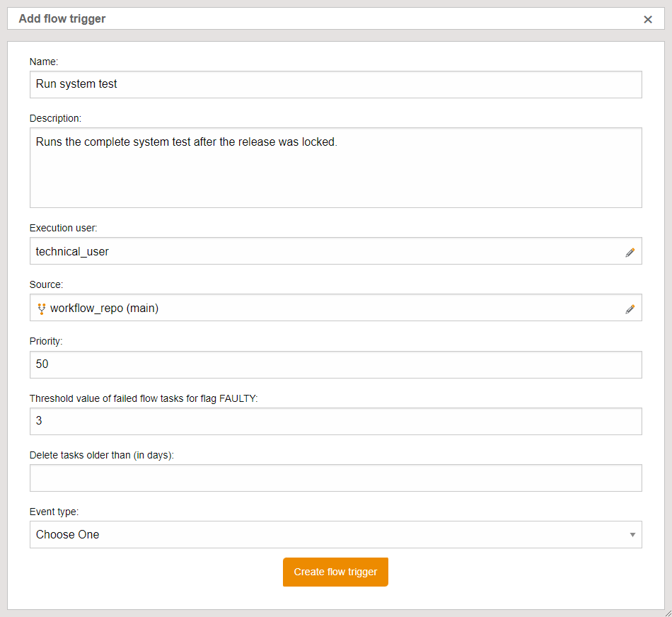Click the Name label above the first field

click(43, 62)
